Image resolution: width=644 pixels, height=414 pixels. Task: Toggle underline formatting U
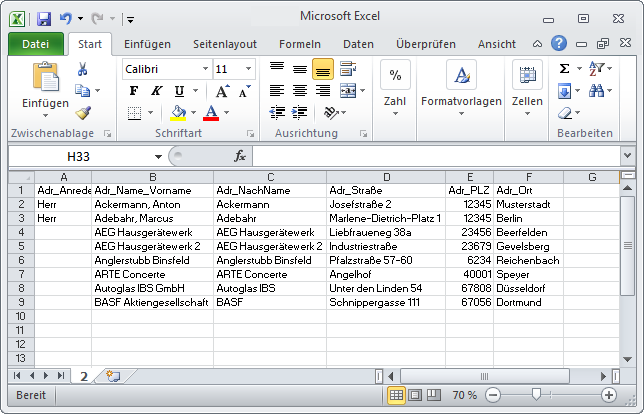point(179,91)
